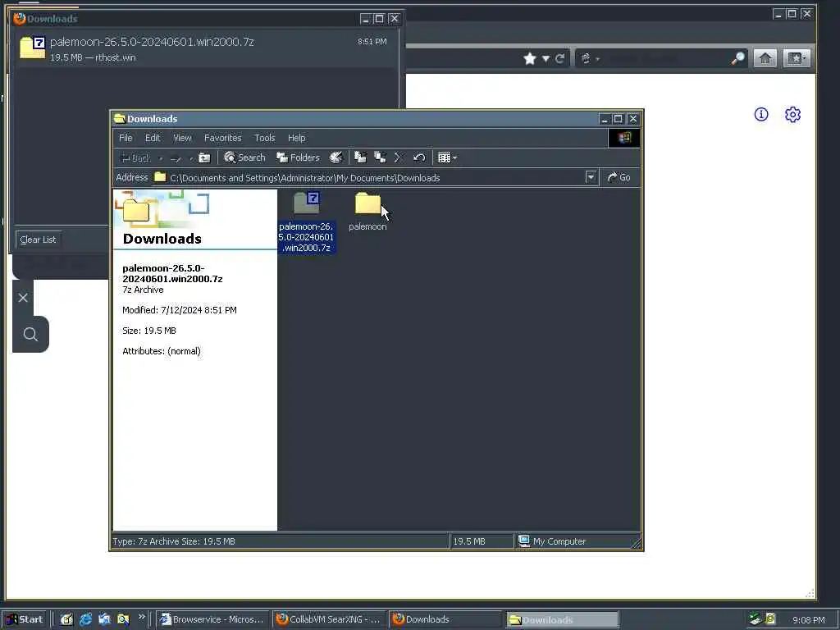Expand the Address bar dropdown

[x=591, y=177]
